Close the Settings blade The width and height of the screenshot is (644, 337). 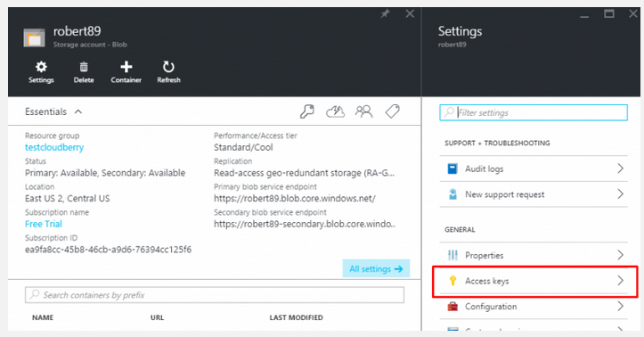633,13
